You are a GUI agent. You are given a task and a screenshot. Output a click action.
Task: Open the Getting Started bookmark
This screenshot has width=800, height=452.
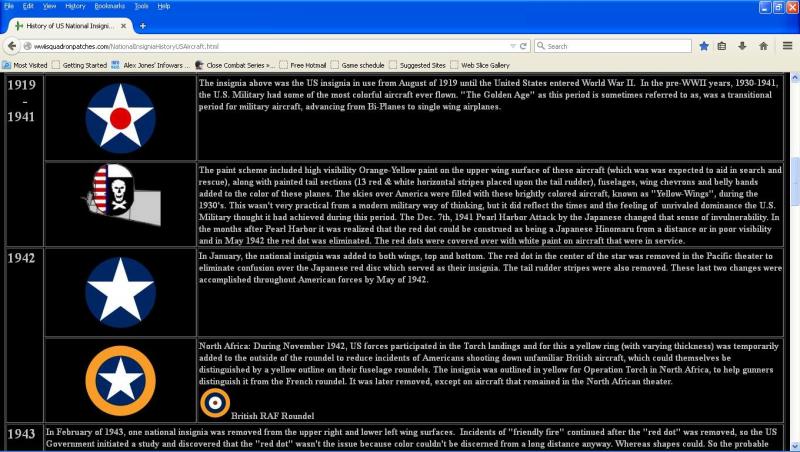point(80,65)
